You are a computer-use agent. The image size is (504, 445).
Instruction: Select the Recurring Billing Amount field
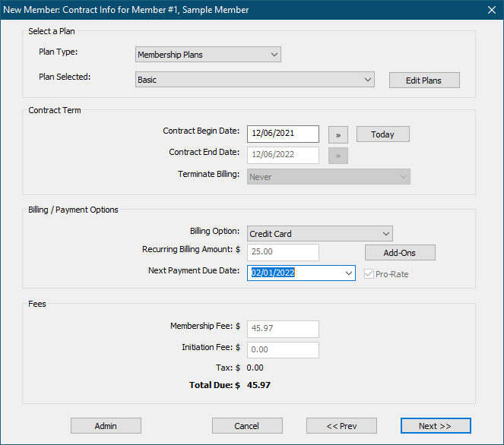pyautogui.click(x=283, y=252)
